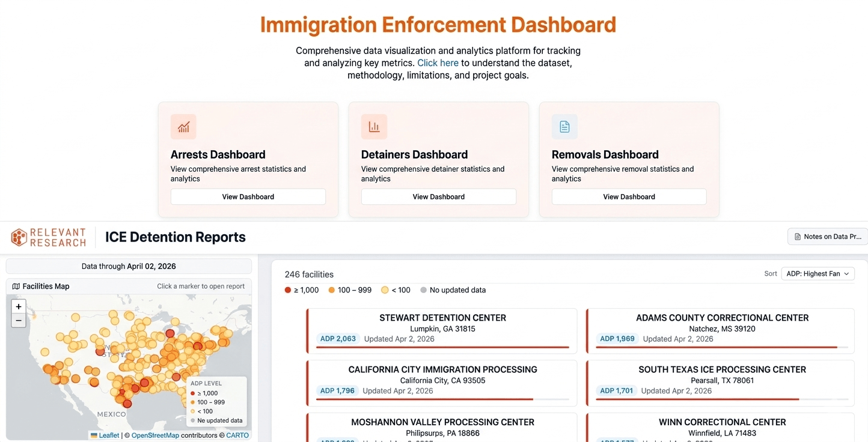Click the "Detainers Dashboard" card heading
The height and width of the screenshot is (442, 868).
(414, 154)
